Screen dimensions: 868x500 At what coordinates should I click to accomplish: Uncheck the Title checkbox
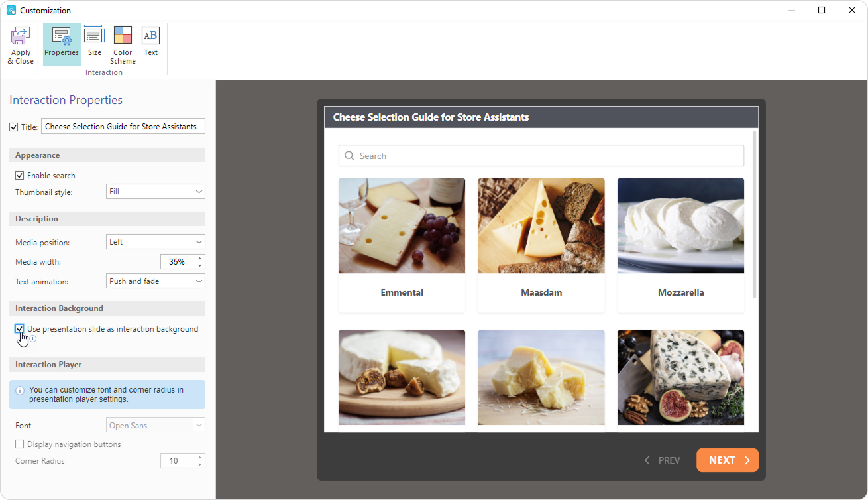click(x=14, y=127)
